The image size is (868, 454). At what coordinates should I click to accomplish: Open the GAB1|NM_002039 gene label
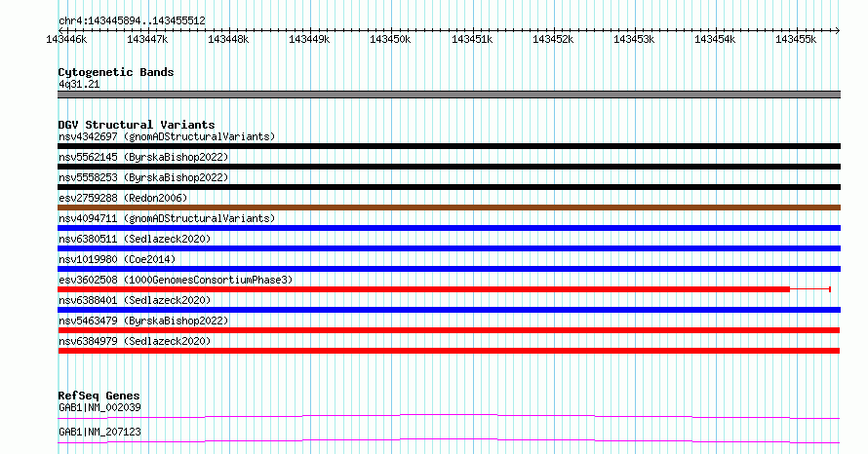pos(99,408)
